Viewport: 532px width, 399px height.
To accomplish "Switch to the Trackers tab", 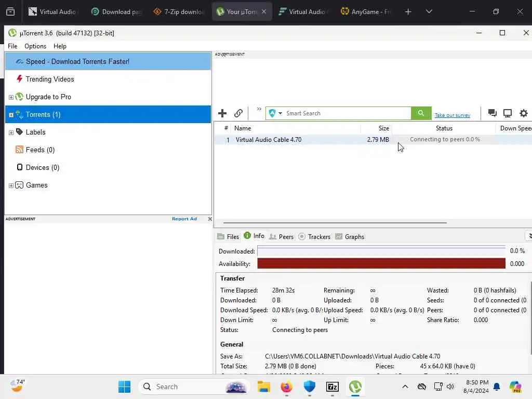I will [314, 236].
